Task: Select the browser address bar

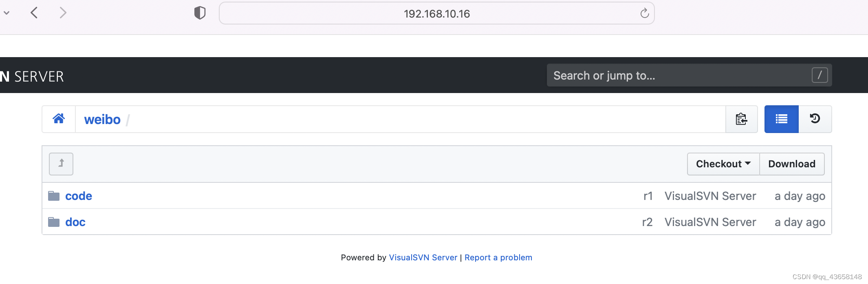Action: [x=436, y=13]
